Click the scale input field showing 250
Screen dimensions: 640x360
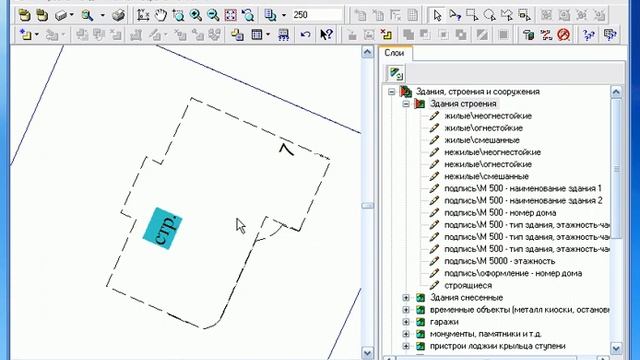(317, 15)
